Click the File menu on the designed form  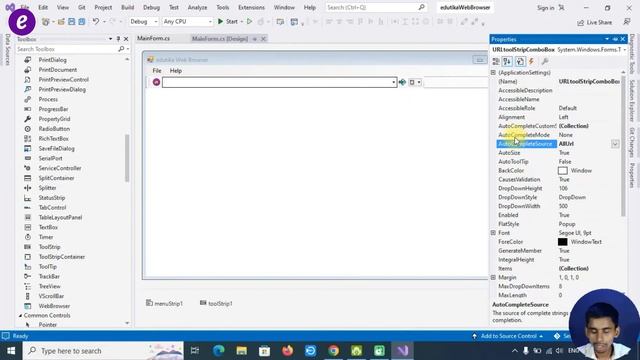(157, 71)
